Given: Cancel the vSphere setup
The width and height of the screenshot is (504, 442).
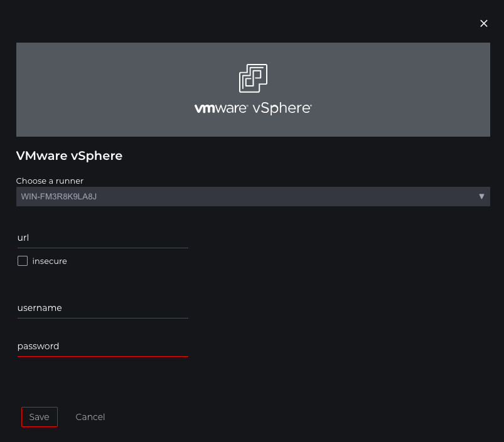Looking at the screenshot, I should [90, 416].
